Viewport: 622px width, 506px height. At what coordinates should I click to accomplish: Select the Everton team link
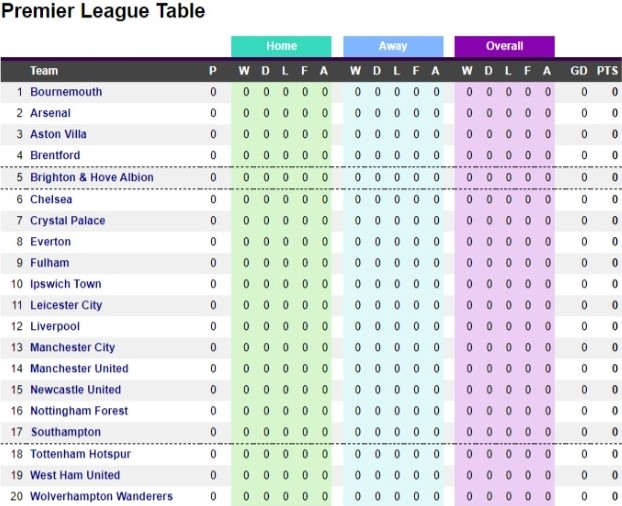pyautogui.click(x=50, y=241)
